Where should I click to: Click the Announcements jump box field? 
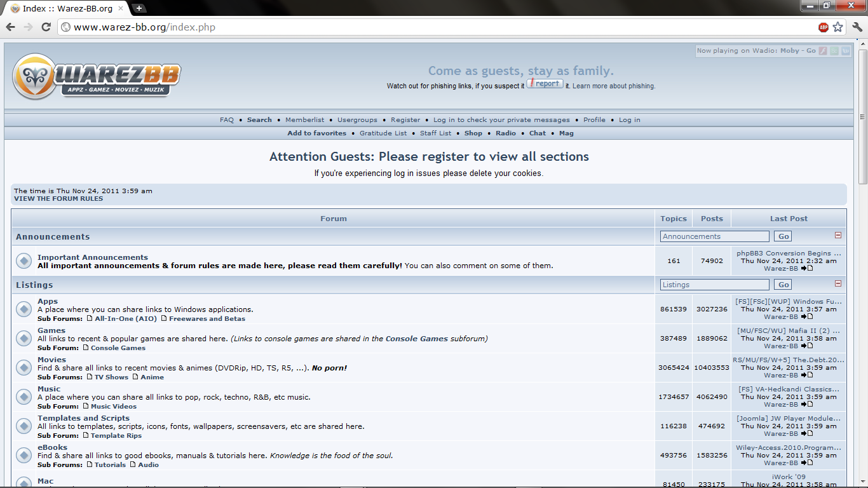coord(715,236)
